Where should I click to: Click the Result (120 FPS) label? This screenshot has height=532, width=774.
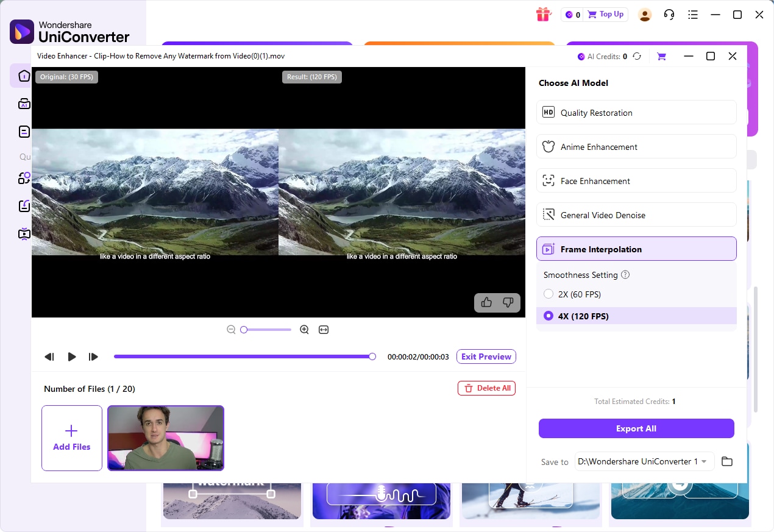pos(312,77)
